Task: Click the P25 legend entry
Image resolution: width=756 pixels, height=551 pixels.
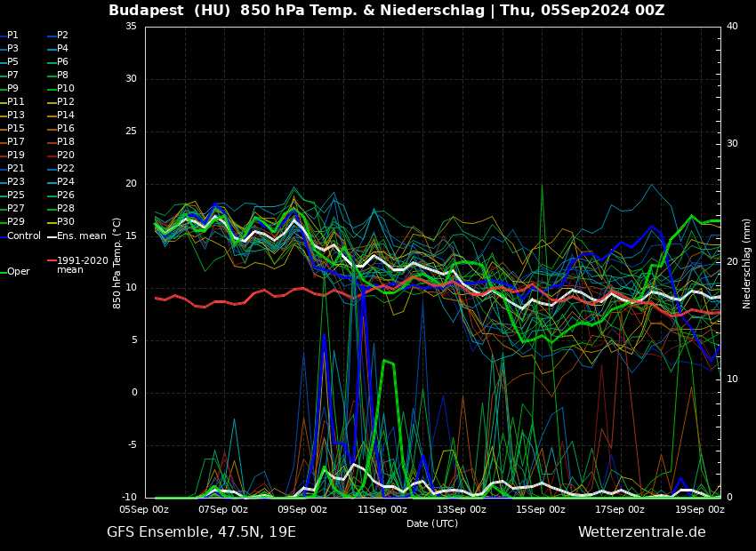Action: pyautogui.click(x=16, y=196)
